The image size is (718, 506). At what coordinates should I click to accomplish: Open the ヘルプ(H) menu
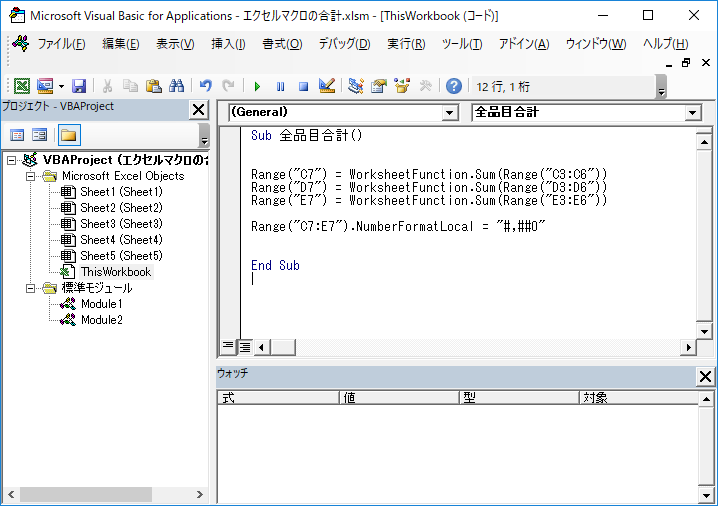(665, 44)
